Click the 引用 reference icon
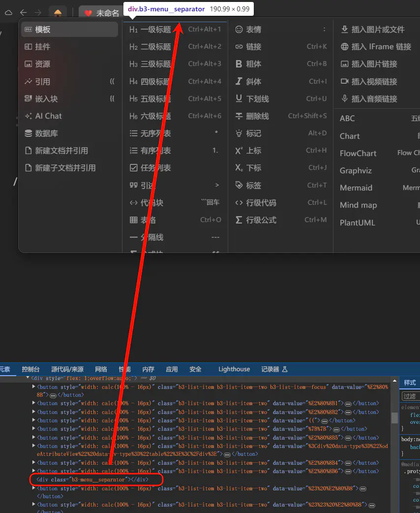The image size is (420, 513). click(x=29, y=81)
